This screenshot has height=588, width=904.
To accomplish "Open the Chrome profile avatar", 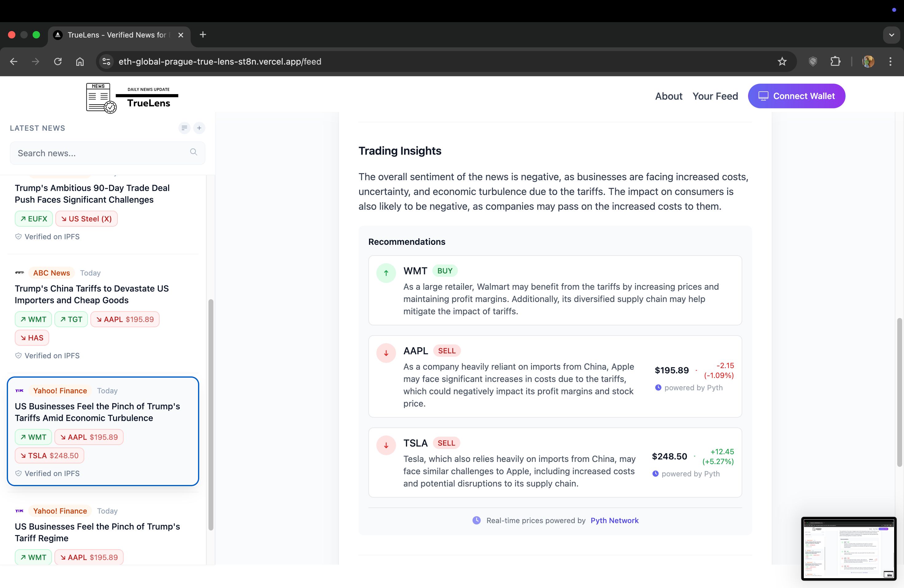I will click(x=868, y=62).
